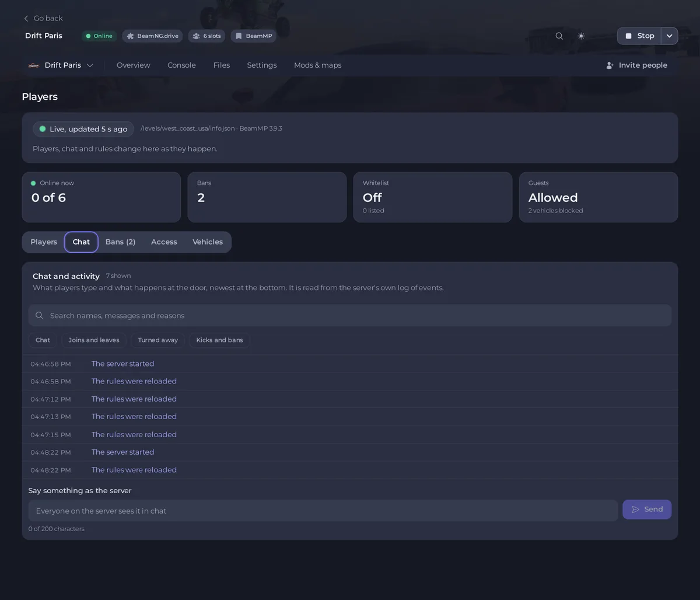Send the server chat message
700x600 pixels.
click(647, 510)
